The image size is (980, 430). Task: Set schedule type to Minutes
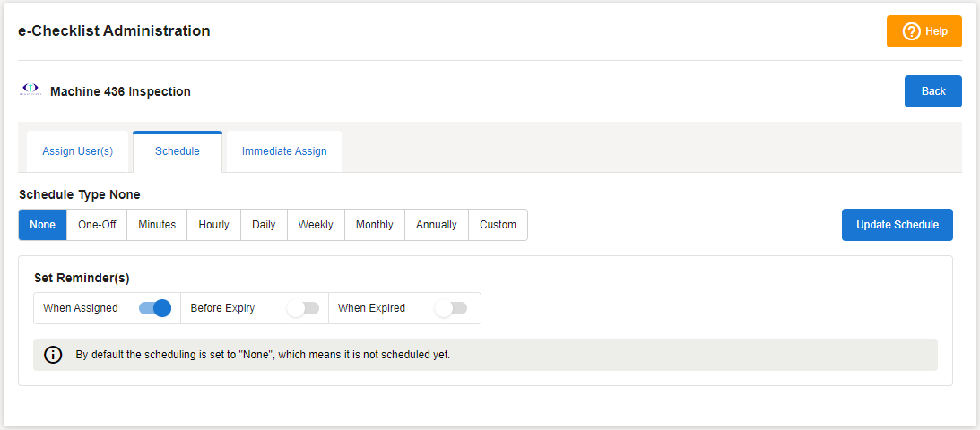(x=157, y=225)
